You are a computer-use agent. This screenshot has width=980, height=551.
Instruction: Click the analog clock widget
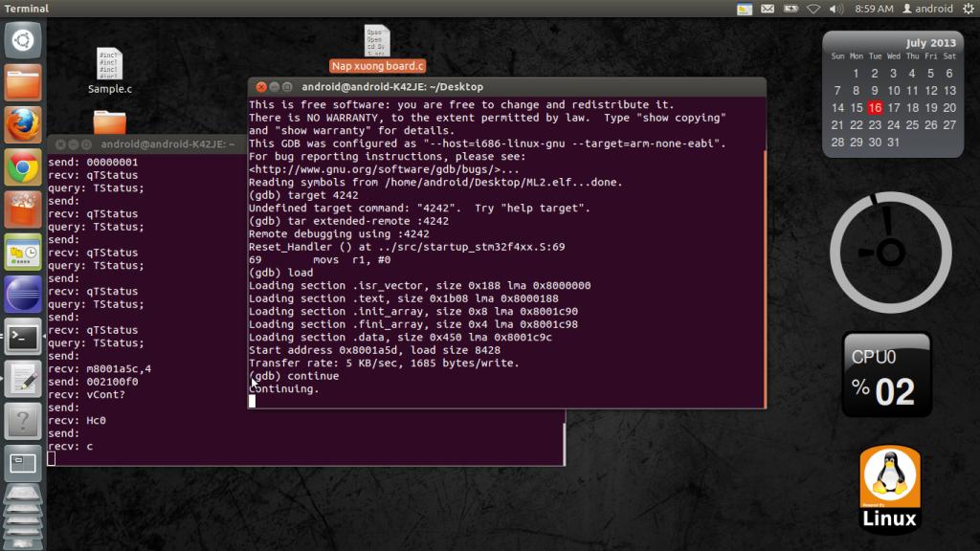point(890,253)
